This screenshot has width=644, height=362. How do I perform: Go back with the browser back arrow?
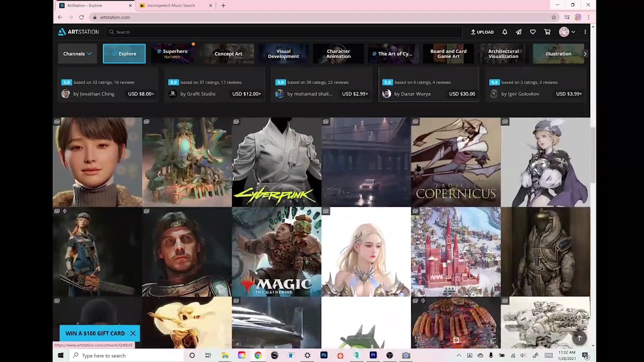(60, 17)
